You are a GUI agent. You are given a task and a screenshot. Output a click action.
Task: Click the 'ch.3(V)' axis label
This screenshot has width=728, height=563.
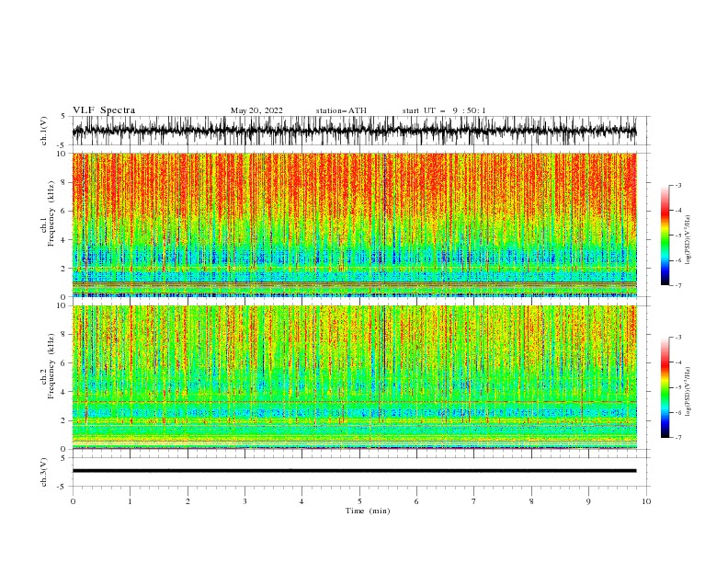(x=44, y=472)
